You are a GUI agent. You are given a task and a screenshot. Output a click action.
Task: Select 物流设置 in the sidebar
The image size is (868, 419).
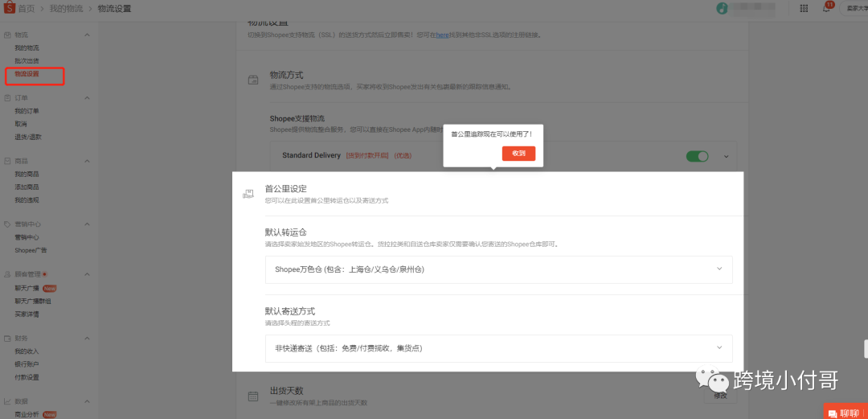point(27,74)
